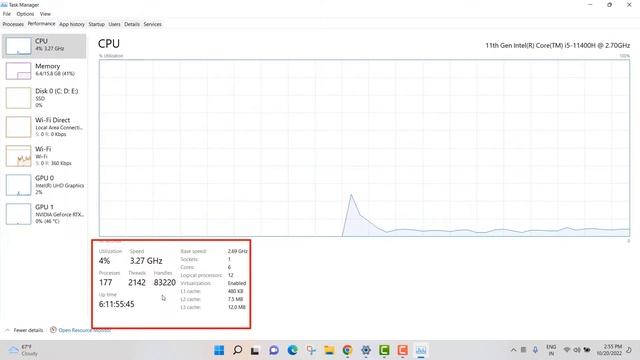This screenshot has height=360, width=640.
Task: Click the 177 processes count
Action: [x=105, y=282]
